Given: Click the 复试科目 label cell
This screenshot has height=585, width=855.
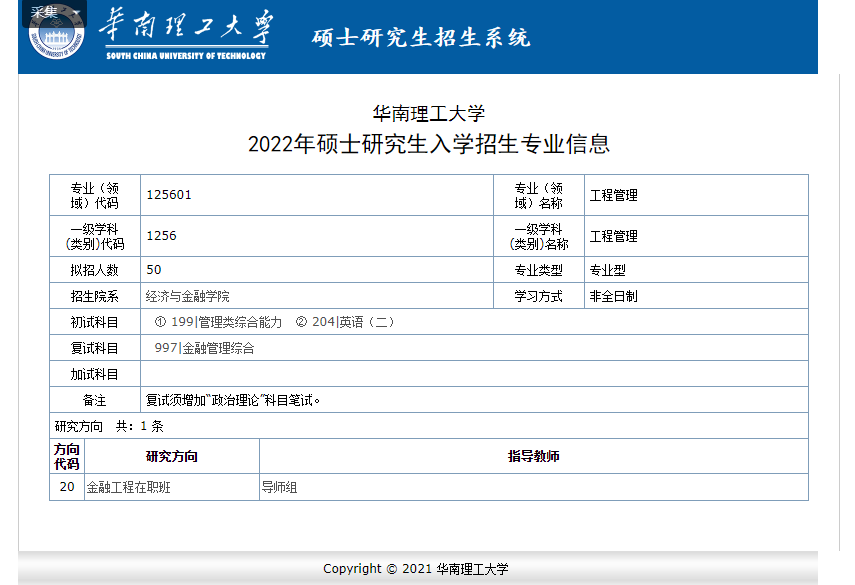Looking at the screenshot, I should (95, 348).
